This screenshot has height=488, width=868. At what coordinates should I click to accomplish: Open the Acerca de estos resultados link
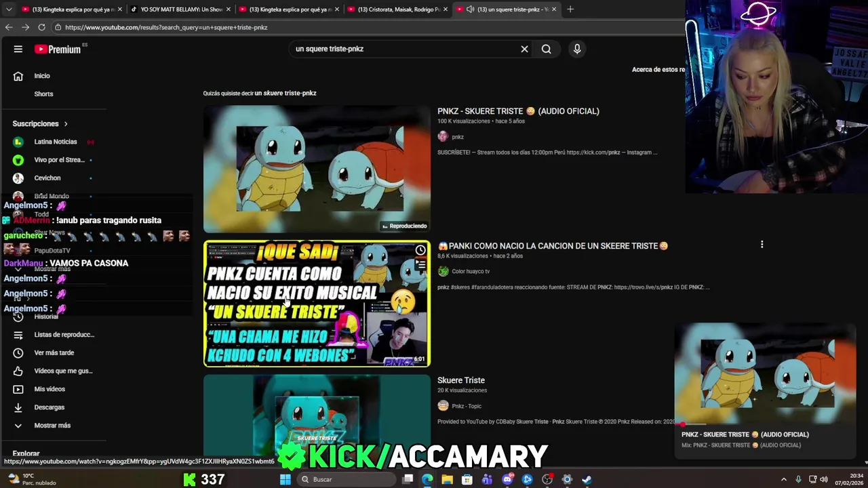tap(658, 69)
